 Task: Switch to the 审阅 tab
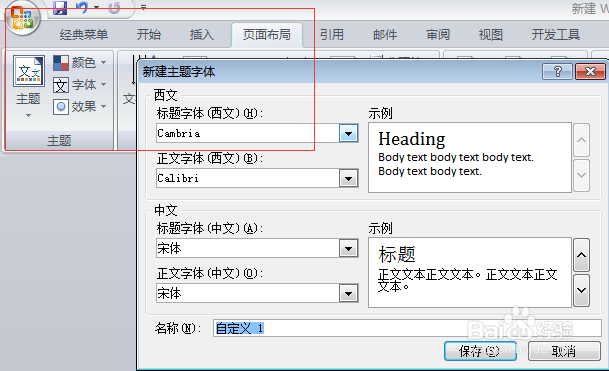pyautogui.click(x=438, y=35)
